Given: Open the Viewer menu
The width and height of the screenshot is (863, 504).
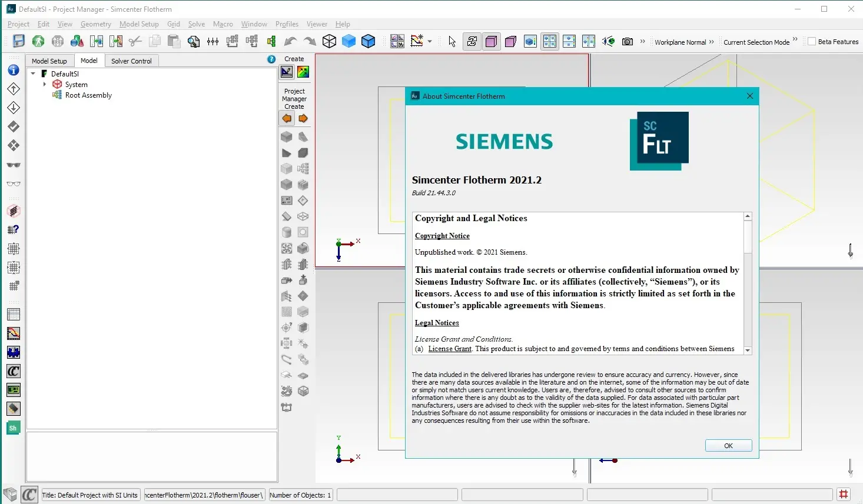Looking at the screenshot, I should tap(317, 24).
